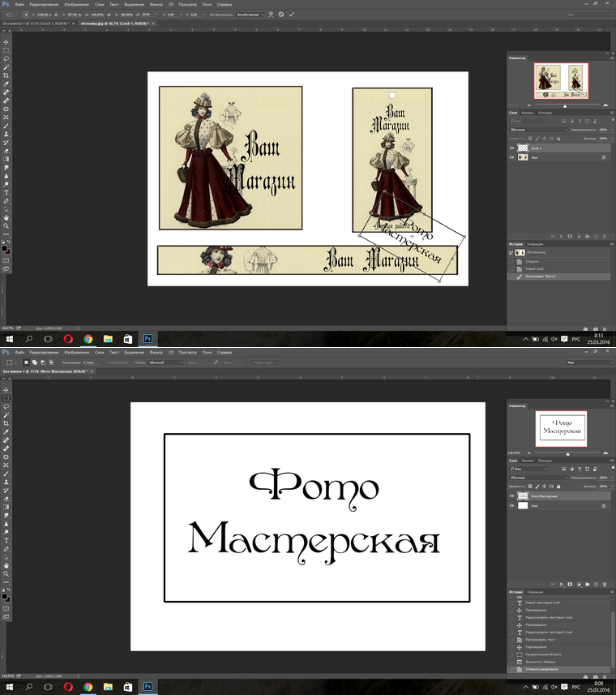This screenshot has width=616, height=695.
Task: Click 'Subtract from selection' mode in lower options bar
Action: tap(43, 363)
